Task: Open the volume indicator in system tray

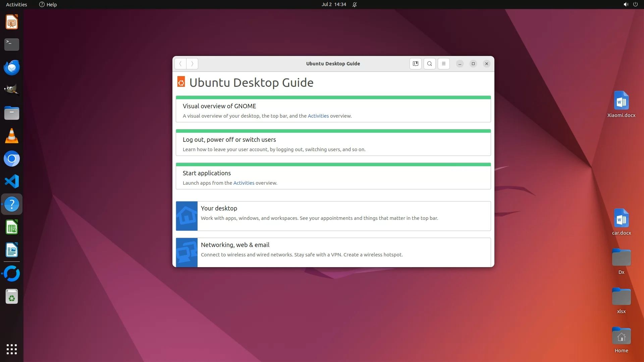Action: 626,4
